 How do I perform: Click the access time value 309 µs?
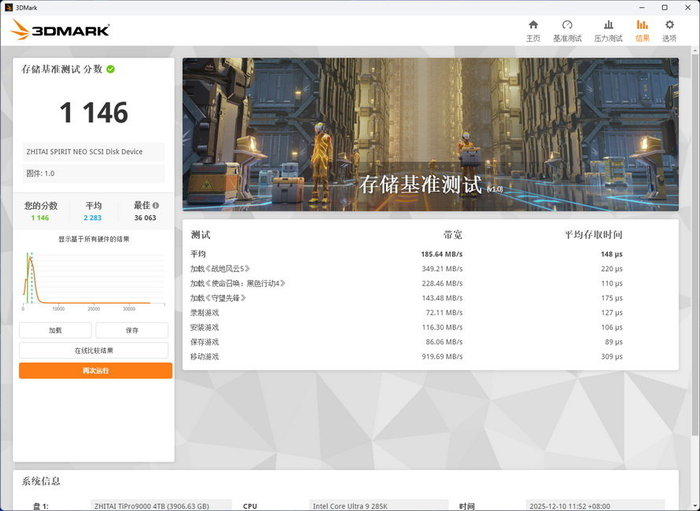click(612, 357)
